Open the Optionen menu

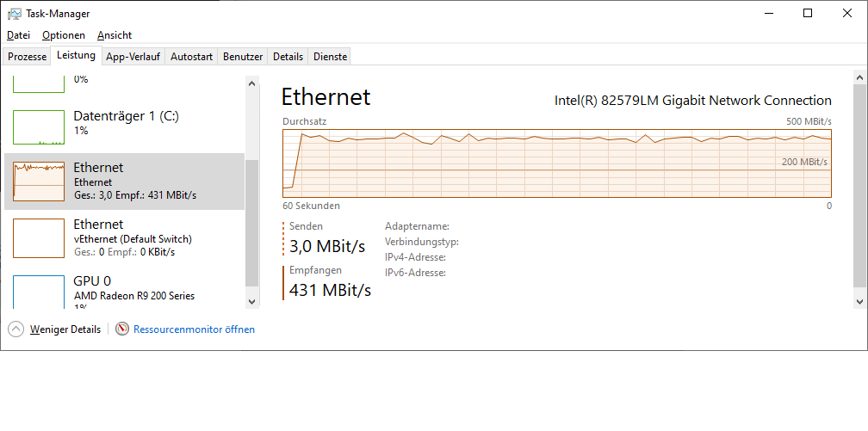(64, 35)
